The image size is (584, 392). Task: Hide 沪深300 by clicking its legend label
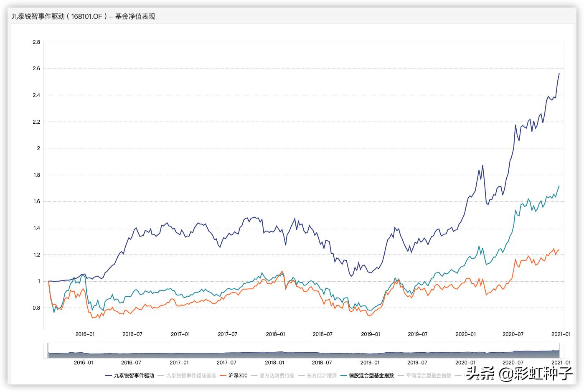tap(238, 376)
